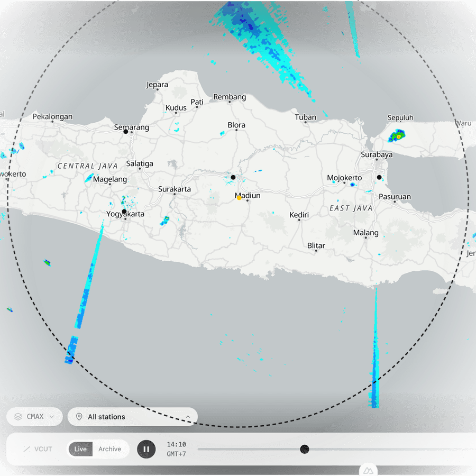Click the Sepuluh town label

click(x=400, y=118)
